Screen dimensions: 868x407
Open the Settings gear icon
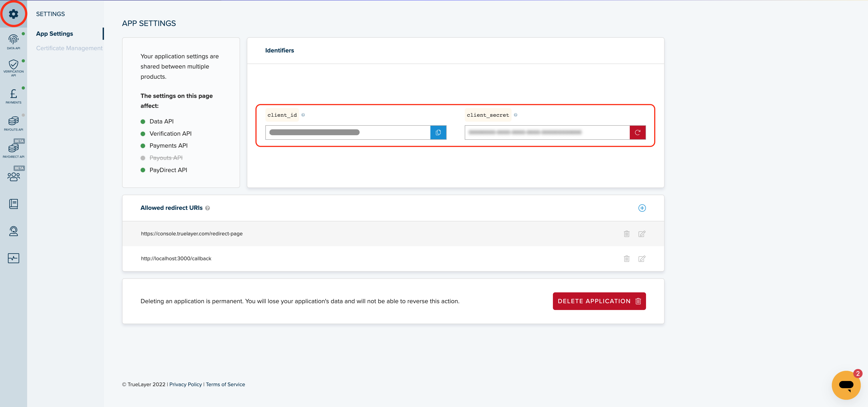pos(14,14)
